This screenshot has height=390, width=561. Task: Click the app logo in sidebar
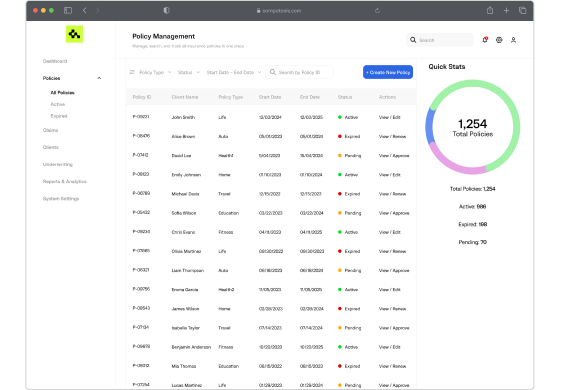(x=74, y=34)
